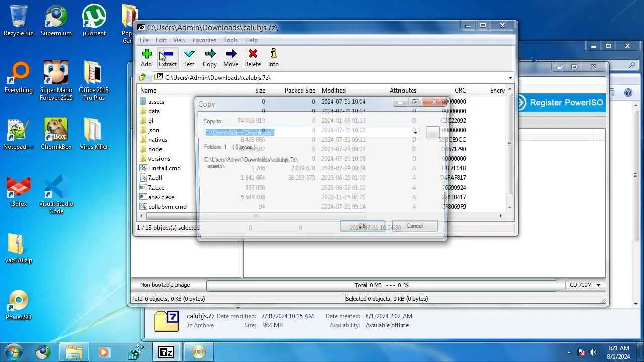644x362 pixels.
Task: Click the PowerISO disc taskbar button
Action: tap(198, 352)
